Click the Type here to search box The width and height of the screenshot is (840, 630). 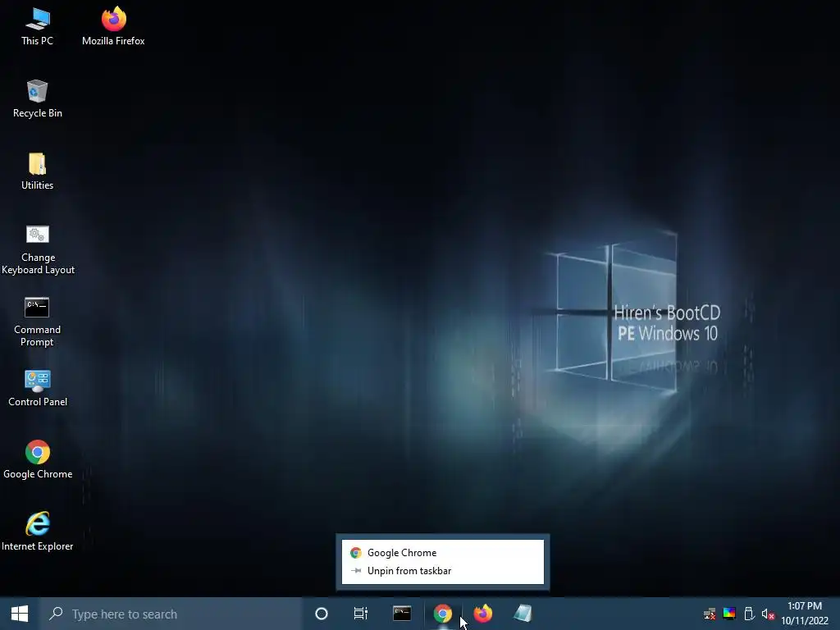171,614
